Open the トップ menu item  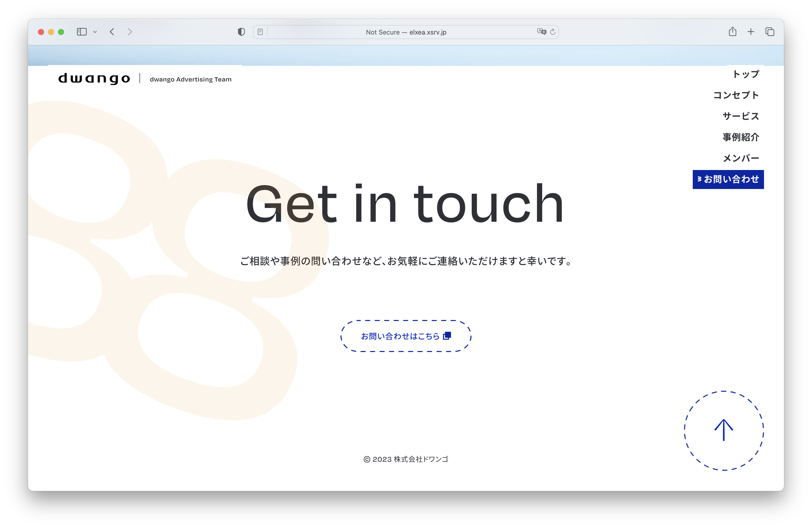[x=746, y=74]
